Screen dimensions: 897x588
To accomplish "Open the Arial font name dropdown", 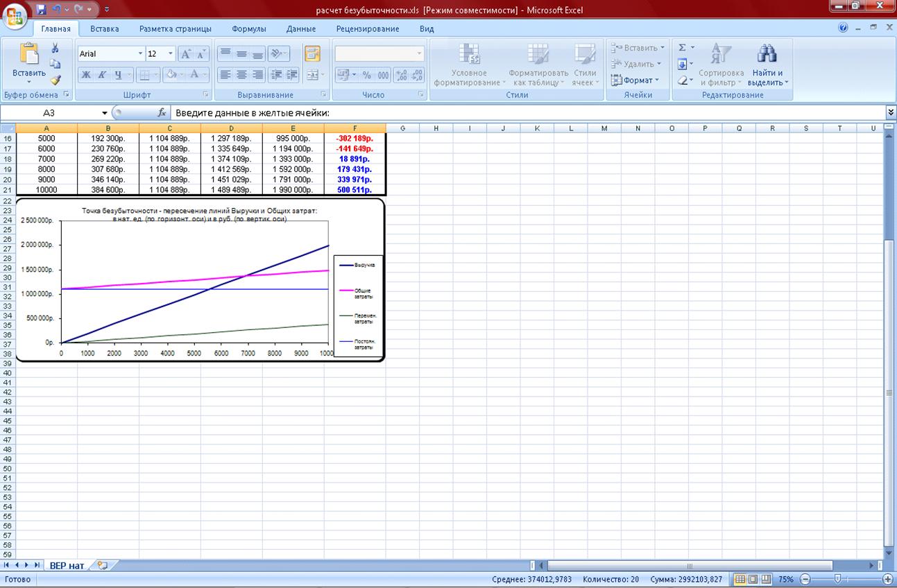I will point(140,53).
